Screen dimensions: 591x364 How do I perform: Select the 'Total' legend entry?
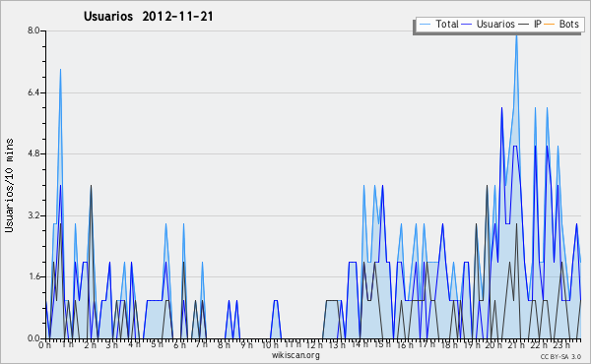point(447,24)
